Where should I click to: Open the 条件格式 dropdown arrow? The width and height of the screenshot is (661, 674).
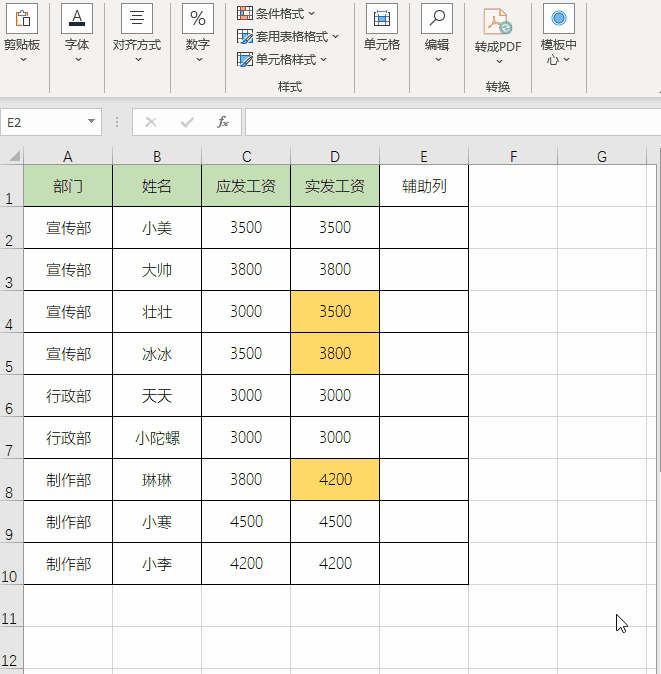tap(312, 14)
